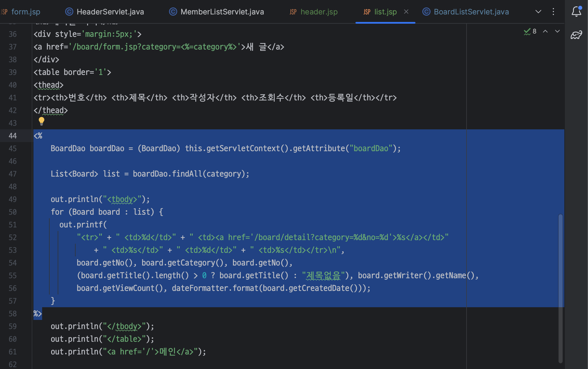The height and width of the screenshot is (369, 588).
Task: Click the class icon on HeaderServlet.java tab
Action: (x=69, y=12)
